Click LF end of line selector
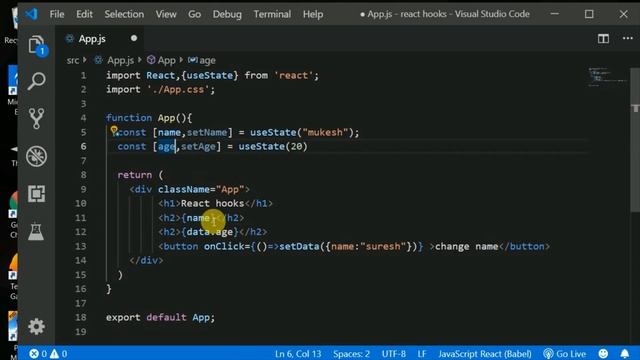 pos(422,353)
